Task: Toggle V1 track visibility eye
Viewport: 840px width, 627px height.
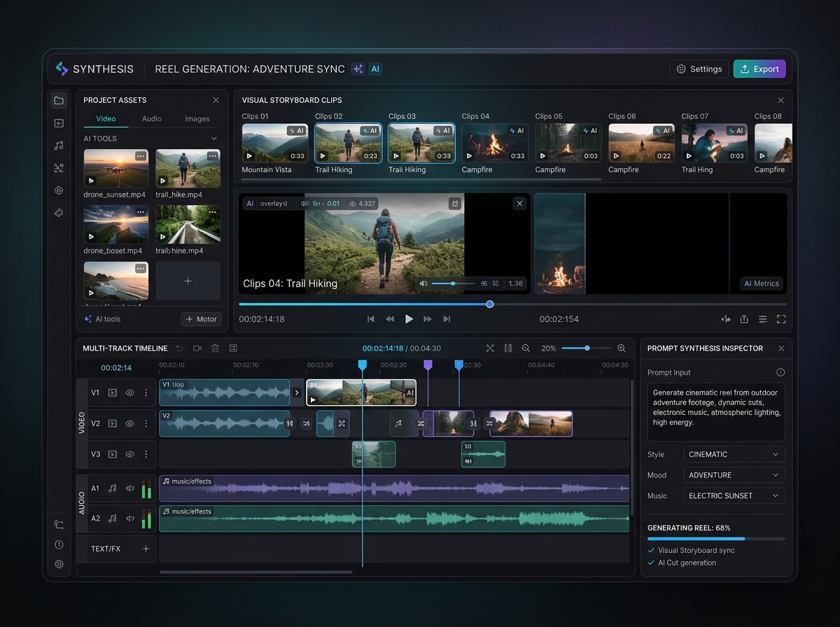Action: coord(129,393)
